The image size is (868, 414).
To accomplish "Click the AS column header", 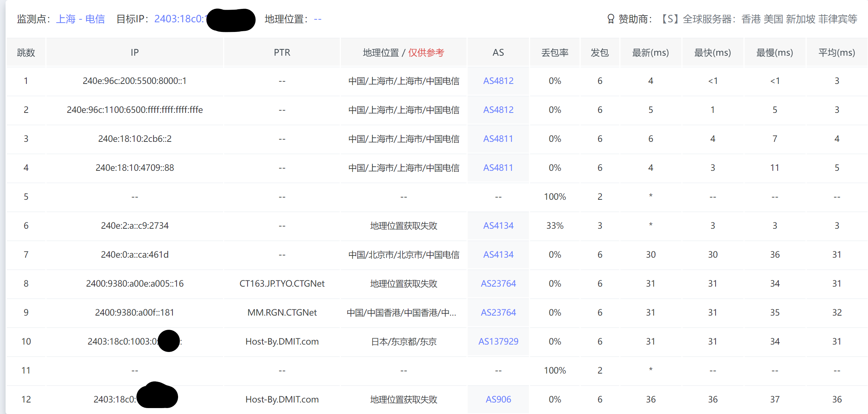I will pyautogui.click(x=498, y=53).
